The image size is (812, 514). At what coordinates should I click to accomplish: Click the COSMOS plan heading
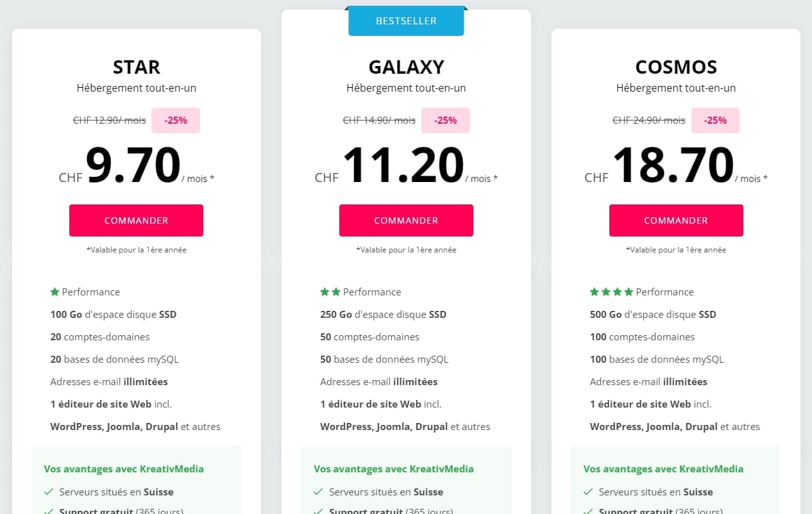tap(676, 67)
